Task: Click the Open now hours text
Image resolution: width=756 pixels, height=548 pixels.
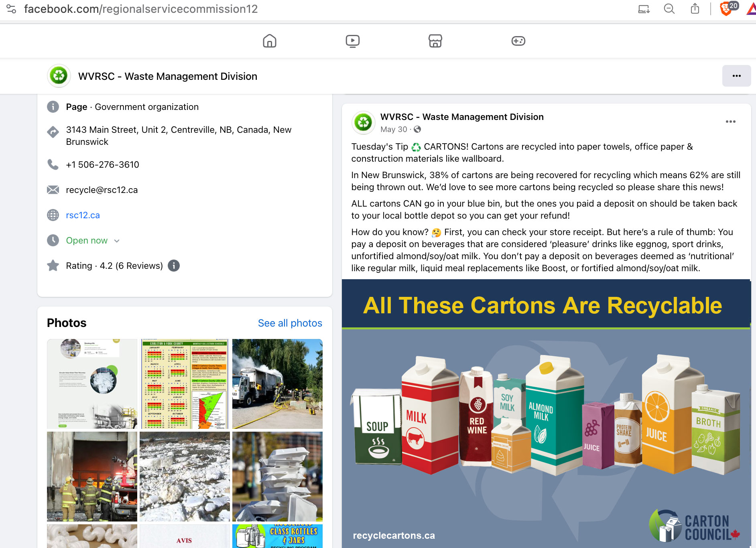Action: click(87, 240)
